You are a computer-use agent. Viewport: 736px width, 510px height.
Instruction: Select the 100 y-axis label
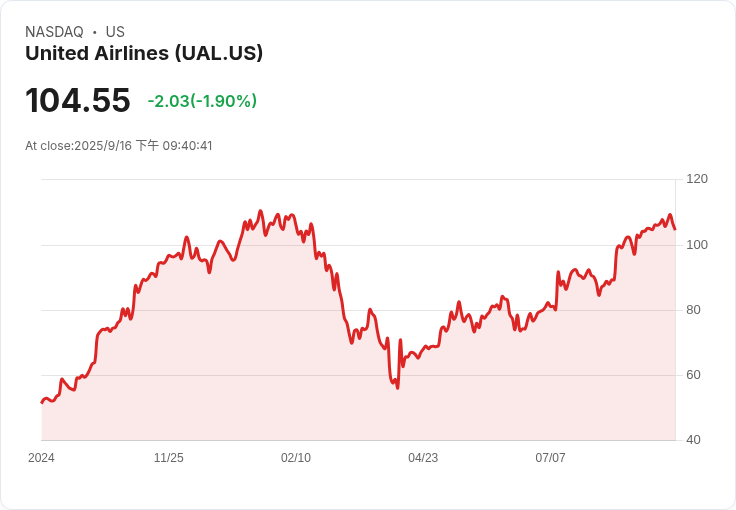tap(697, 245)
